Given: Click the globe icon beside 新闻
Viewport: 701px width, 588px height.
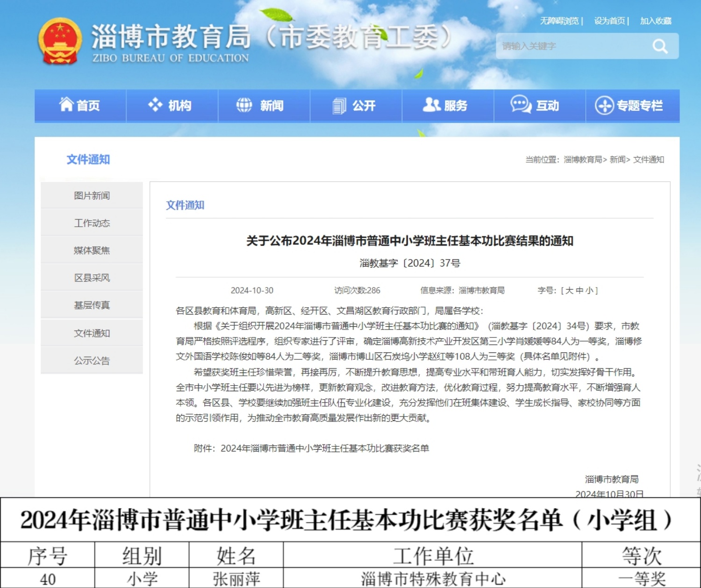Looking at the screenshot, I should (244, 105).
